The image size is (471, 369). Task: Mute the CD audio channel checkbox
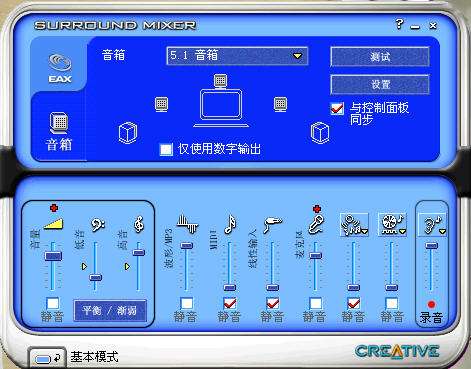point(392,304)
